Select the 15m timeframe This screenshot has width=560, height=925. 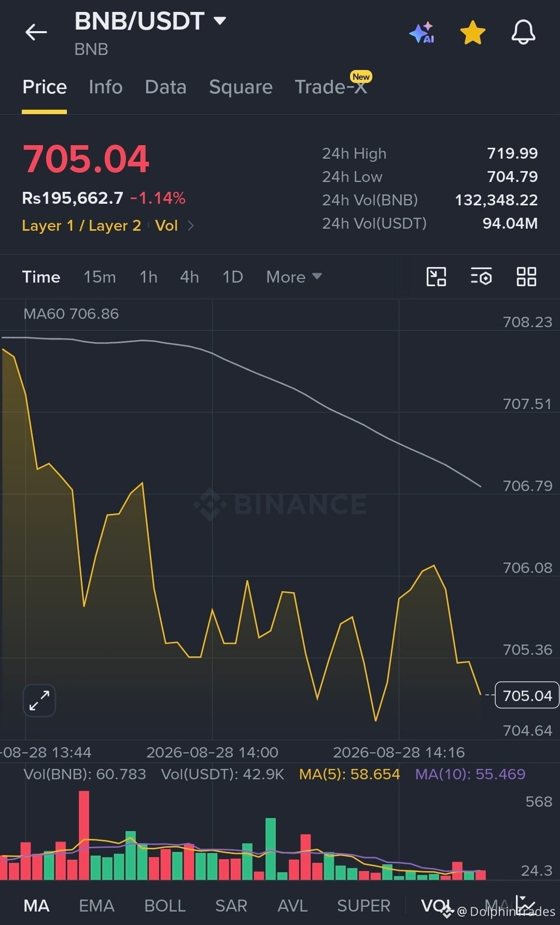(100, 277)
